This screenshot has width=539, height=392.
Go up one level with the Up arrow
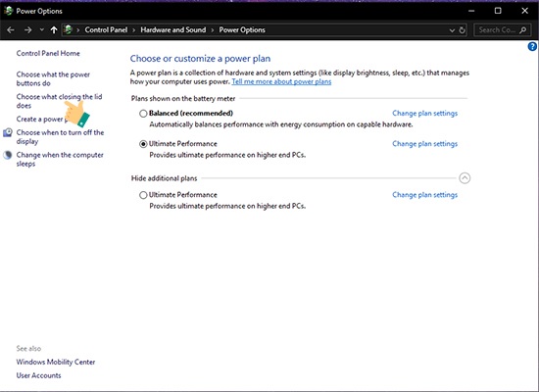54,30
